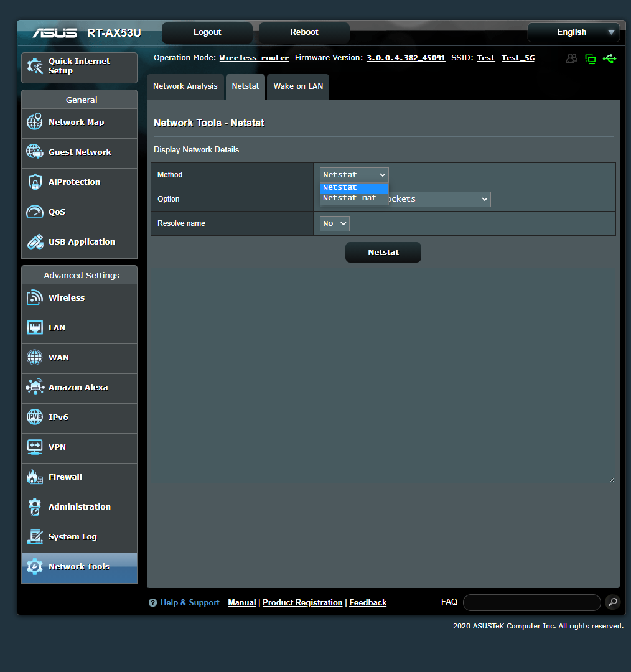Open the Help & Support link
This screenshot has height=672, width=631.
pyautogui.click(x=190, y=602)
